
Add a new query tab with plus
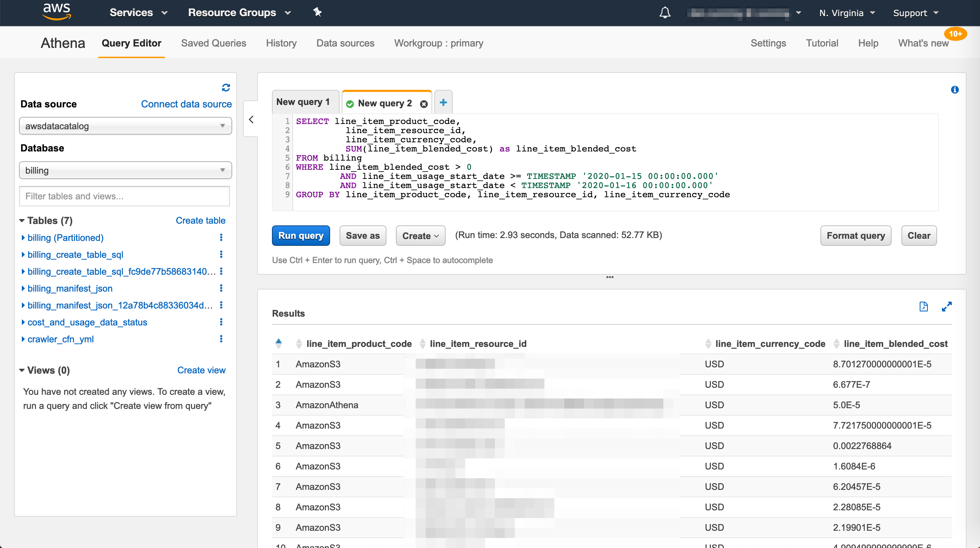coord(443,102)
